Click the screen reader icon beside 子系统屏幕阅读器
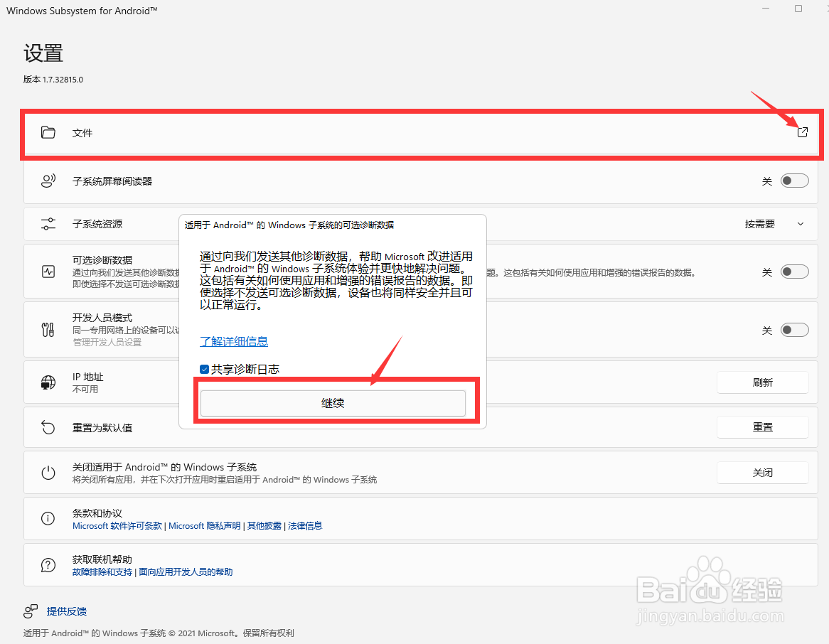This screenshot has width=829, height=644. coord(48,181)
